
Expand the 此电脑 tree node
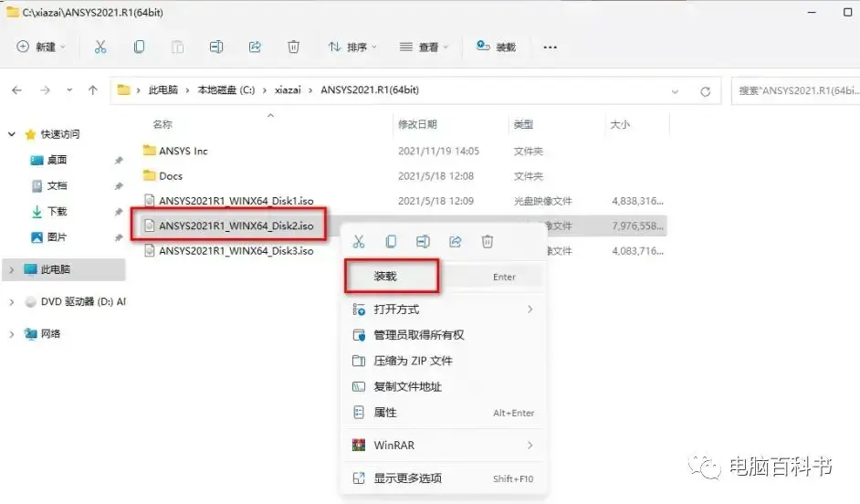[12, 269]
